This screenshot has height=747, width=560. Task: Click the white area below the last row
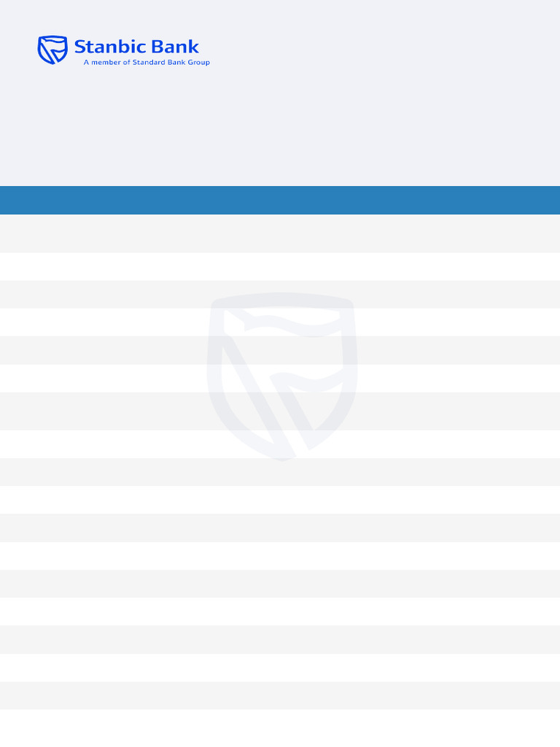click(x=280, y=728)
